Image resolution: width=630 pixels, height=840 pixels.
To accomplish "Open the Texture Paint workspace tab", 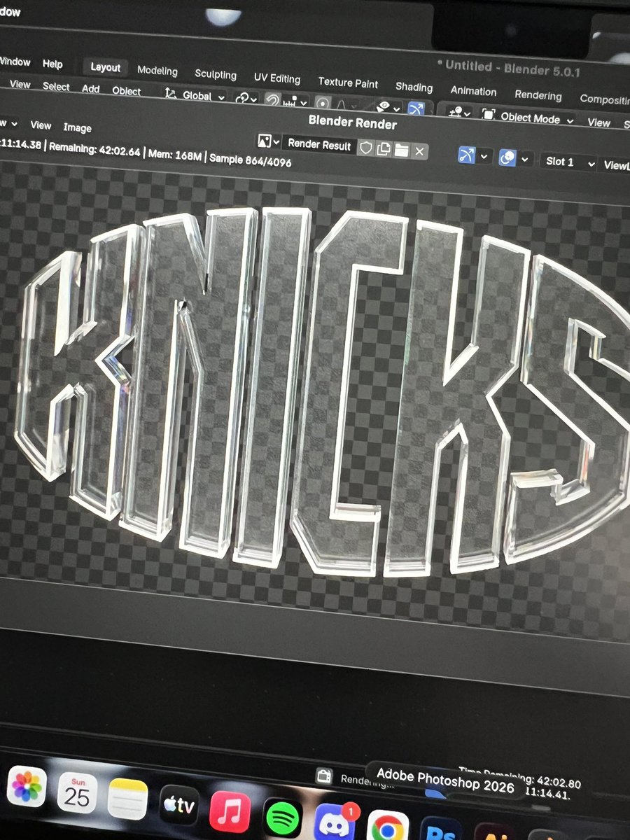I will coord(348,83).
